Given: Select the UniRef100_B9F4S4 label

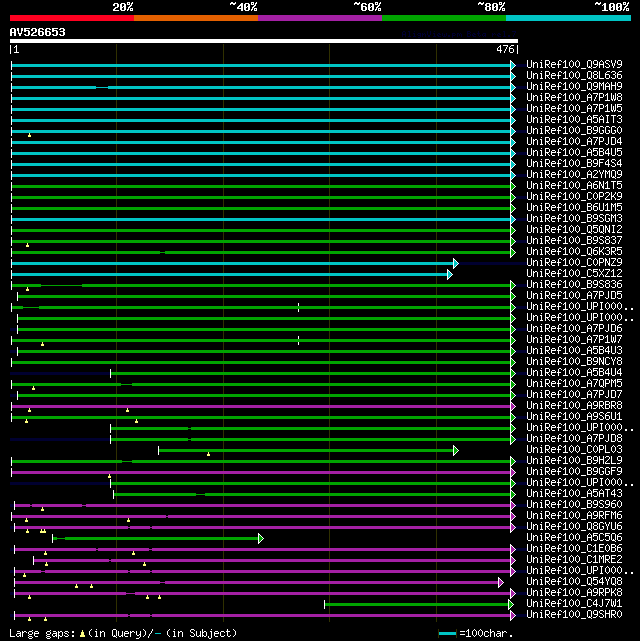Looking at the screenshot, I should [574, 164].
